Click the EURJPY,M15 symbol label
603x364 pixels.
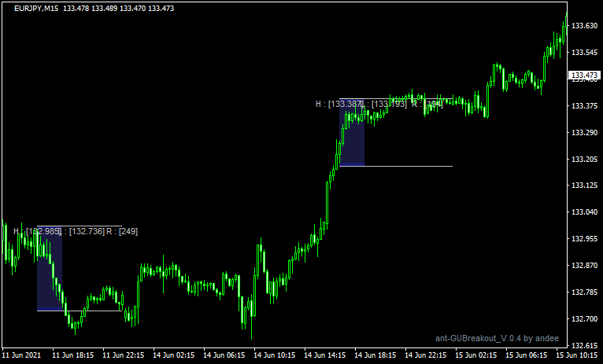pos(36,9)
